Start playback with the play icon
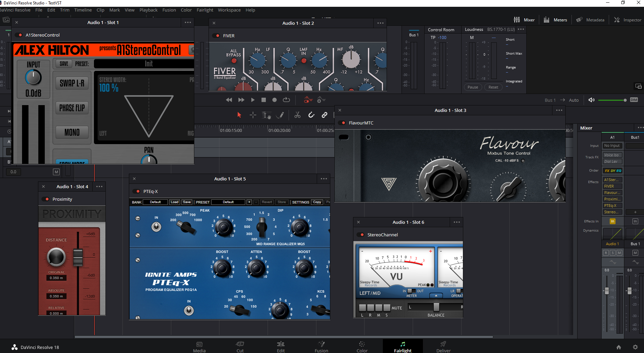 point(253,100)
